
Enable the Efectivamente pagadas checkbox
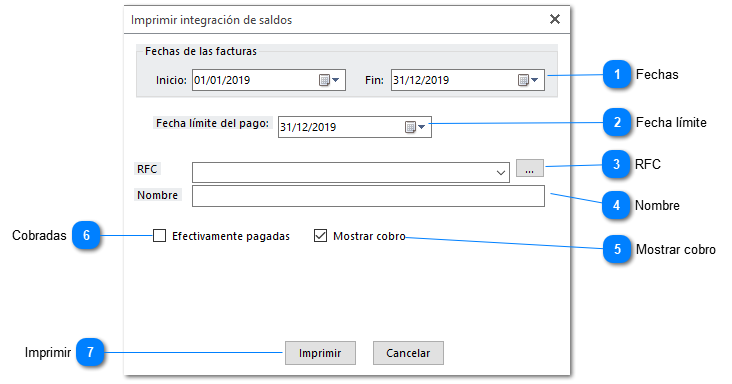click(160, 236)
